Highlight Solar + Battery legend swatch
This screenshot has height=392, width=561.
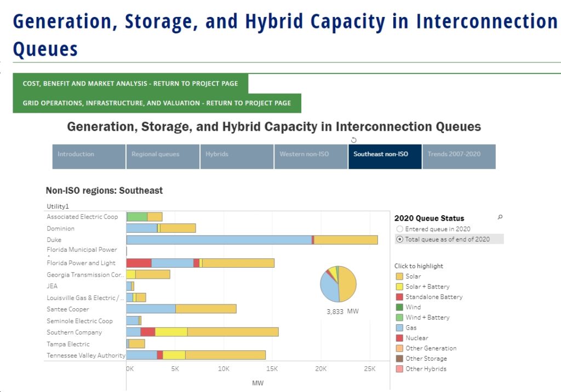tap(399, 287)
